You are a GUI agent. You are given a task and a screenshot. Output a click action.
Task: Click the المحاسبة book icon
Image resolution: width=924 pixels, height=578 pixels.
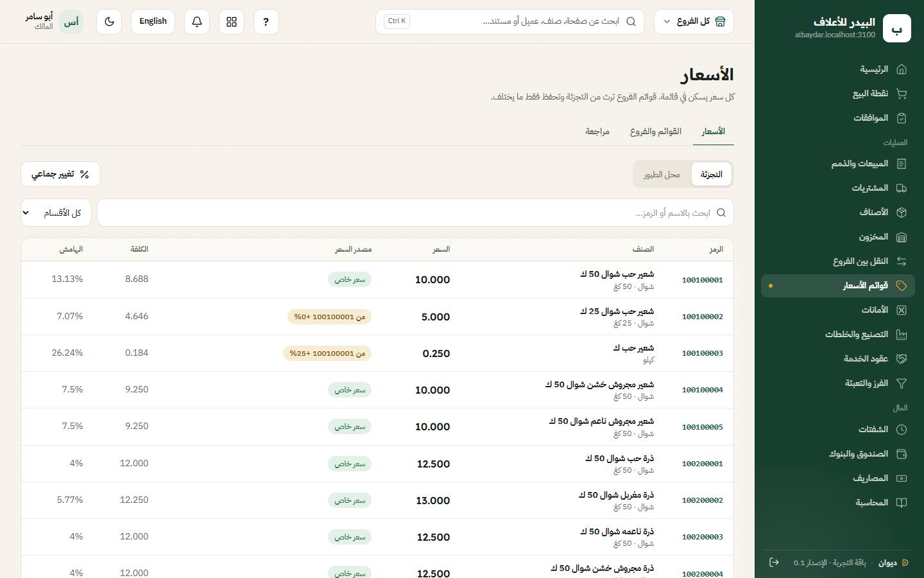click(902, 503)
